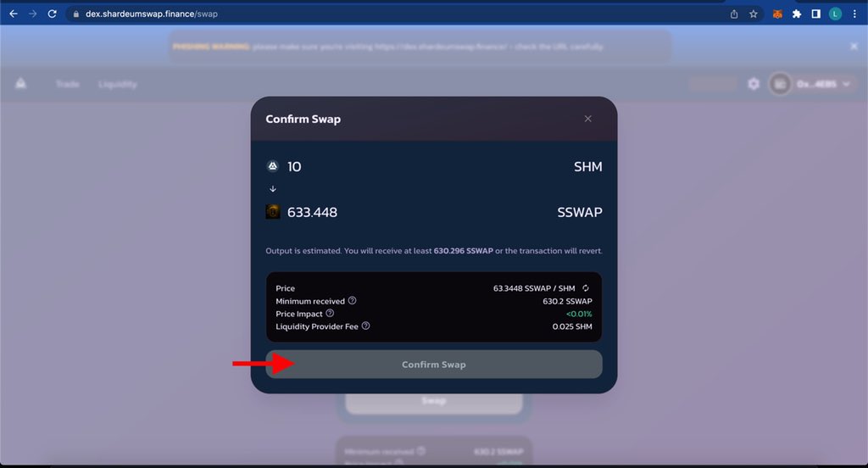Click the 630.2 SSWAP minimum received value

(567, 301)
